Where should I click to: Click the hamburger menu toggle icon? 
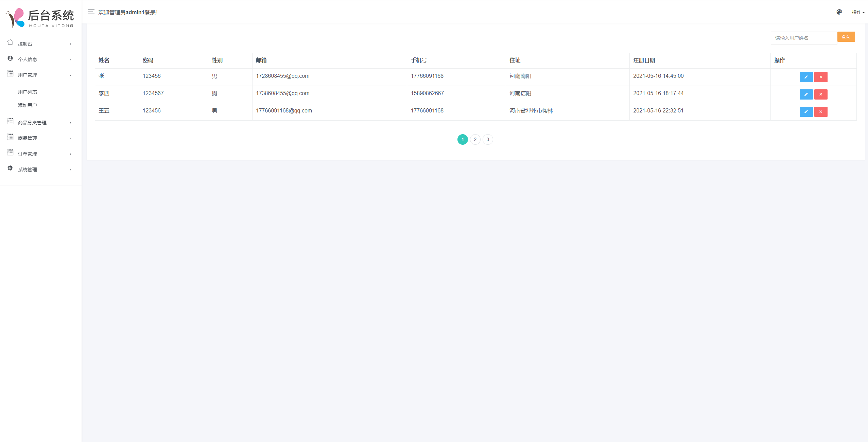click(x=91, y=12)
